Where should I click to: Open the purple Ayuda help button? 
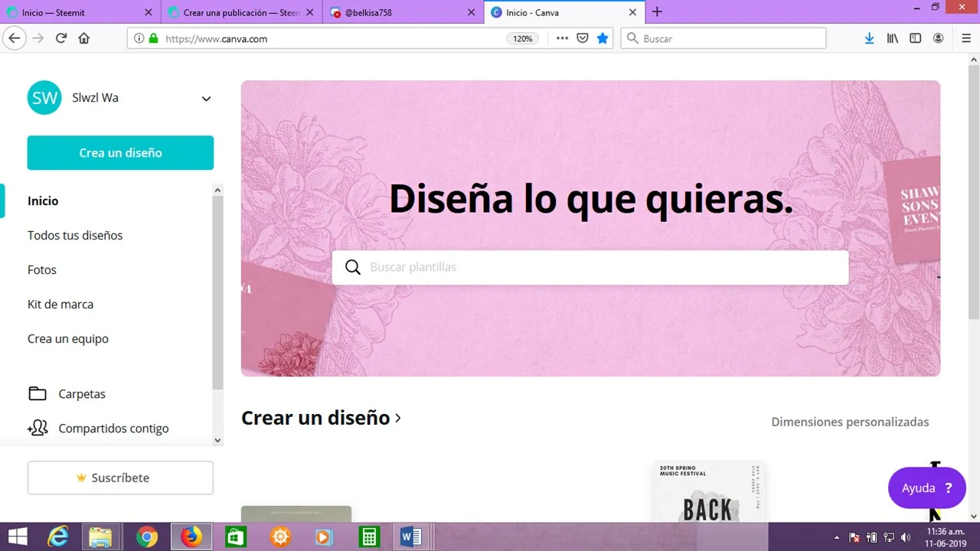tap(926, 488)
